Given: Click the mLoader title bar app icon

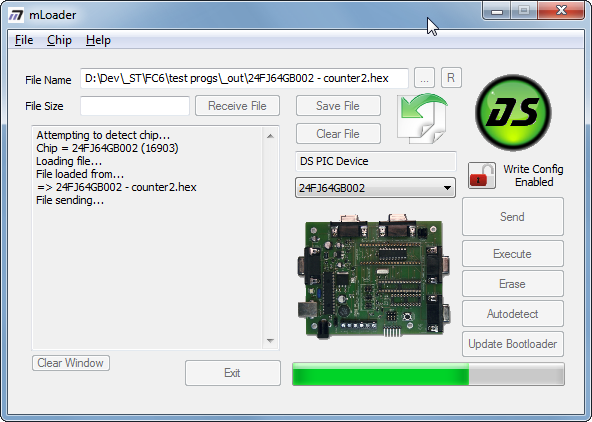Looking at the screenshot, I should (16, 15).
